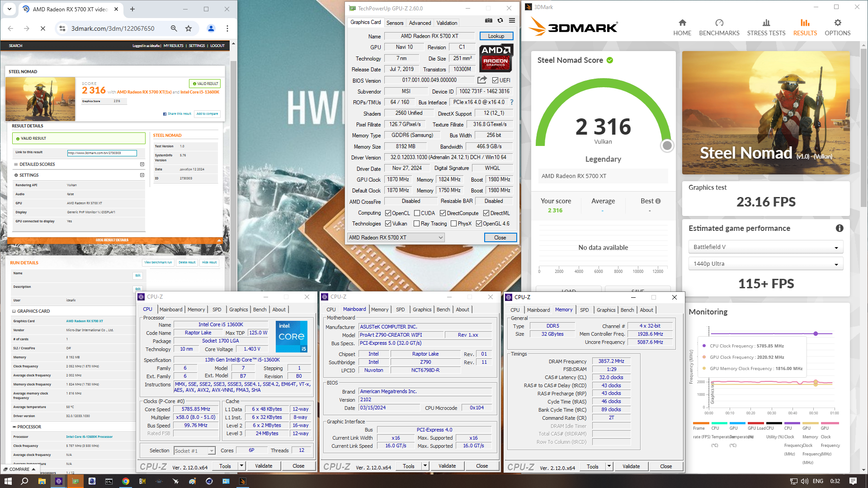Image resolution: width=868 pixels, height=488 pixels.
Task: Toggle the Ray Tracing checkbox
Action: click(416, 224)
